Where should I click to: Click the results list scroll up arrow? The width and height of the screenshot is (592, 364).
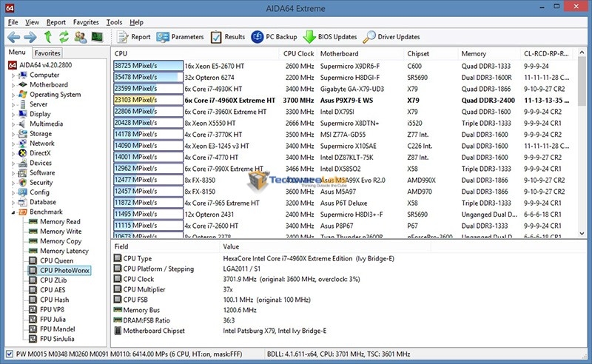pos(582,53)
